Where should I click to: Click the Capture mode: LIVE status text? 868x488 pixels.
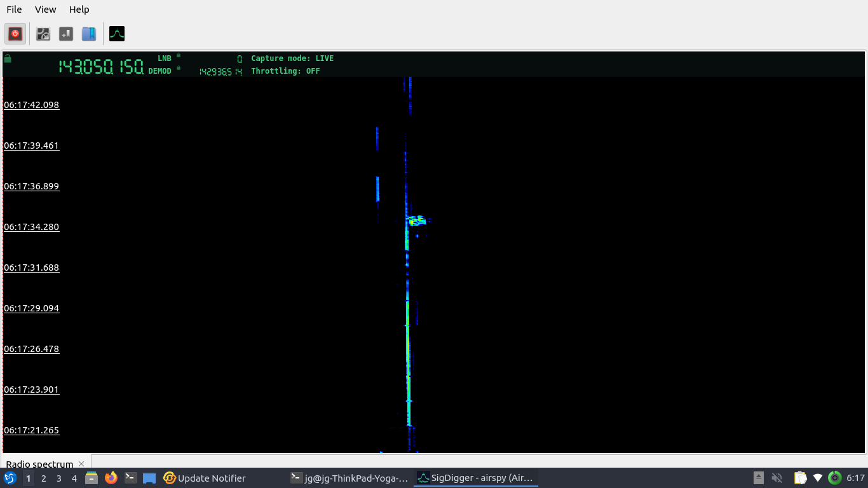(292, 58)
